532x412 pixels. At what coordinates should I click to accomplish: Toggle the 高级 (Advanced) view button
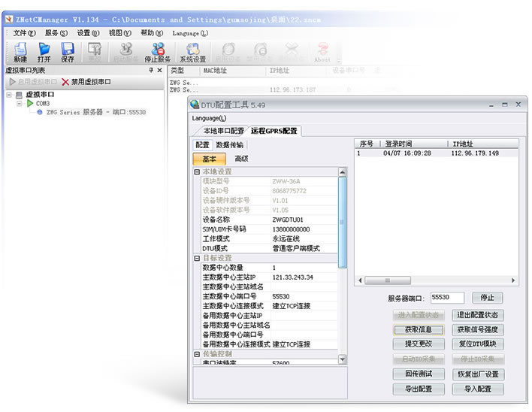point(241,159)
